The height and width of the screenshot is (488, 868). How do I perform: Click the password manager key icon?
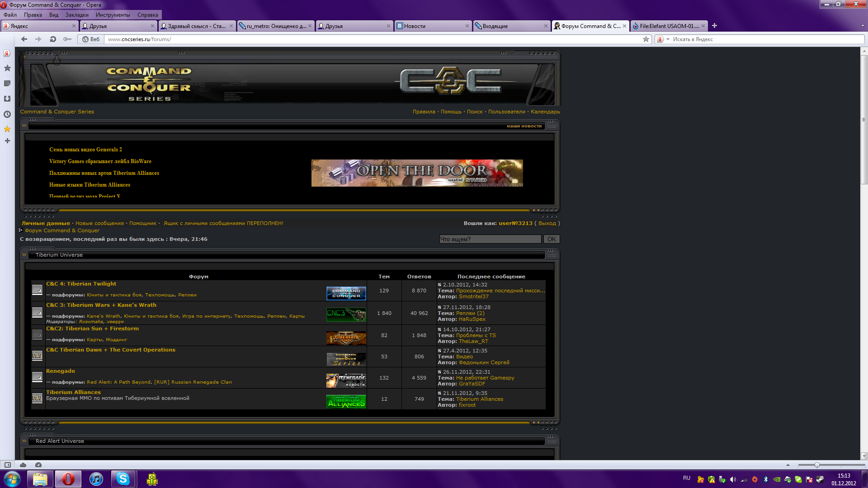(x=67, y=39)
